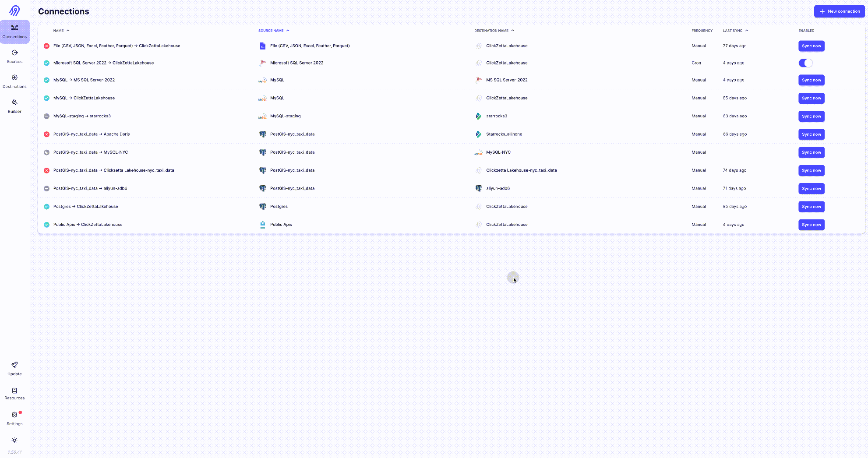Select the Builder tool in the sidebar
The image size is (868, 458).
tap(14, 106)
